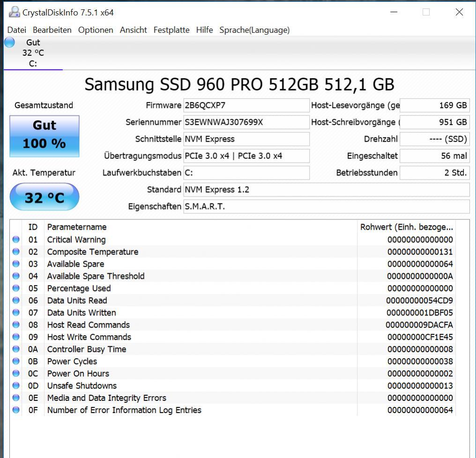Click the Eingeschaltet value 56 mal
The height and width of the screenshot is (458, 476).
click(435, 156)
